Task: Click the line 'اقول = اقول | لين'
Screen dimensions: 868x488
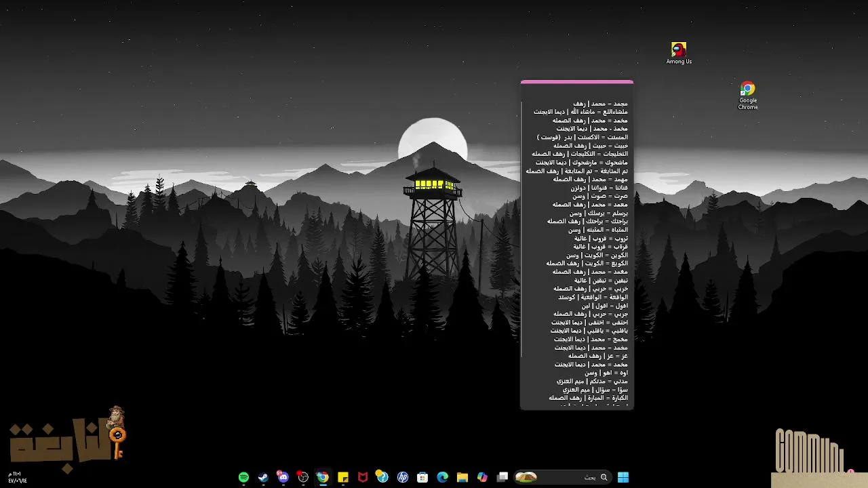Action: [x=604, y=306]
